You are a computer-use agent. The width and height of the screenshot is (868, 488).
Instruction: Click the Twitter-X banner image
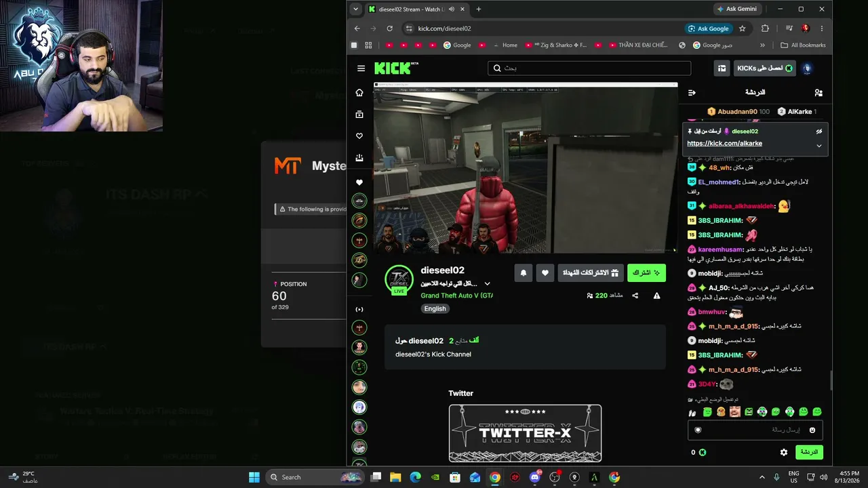525,434
